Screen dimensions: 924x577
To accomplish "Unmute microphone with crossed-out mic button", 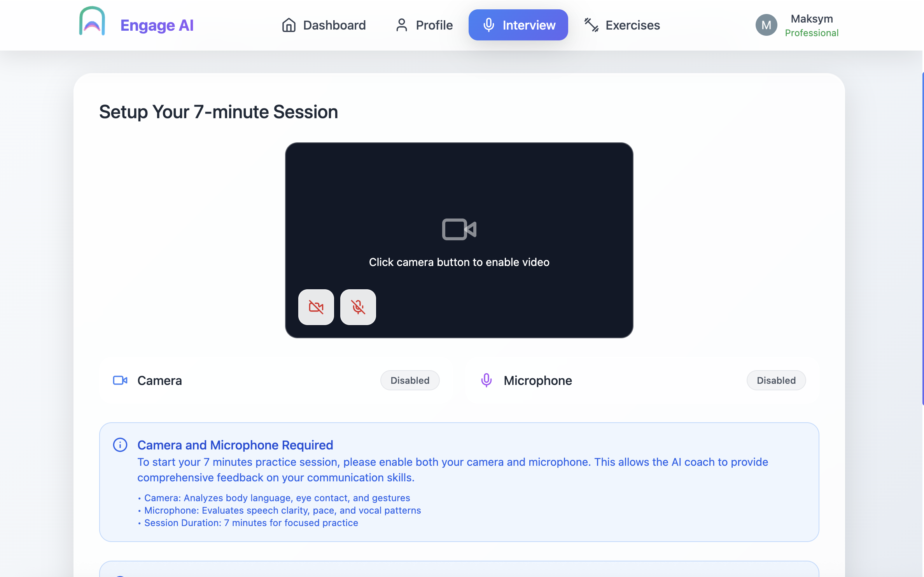I will click(x=358, y=307).
